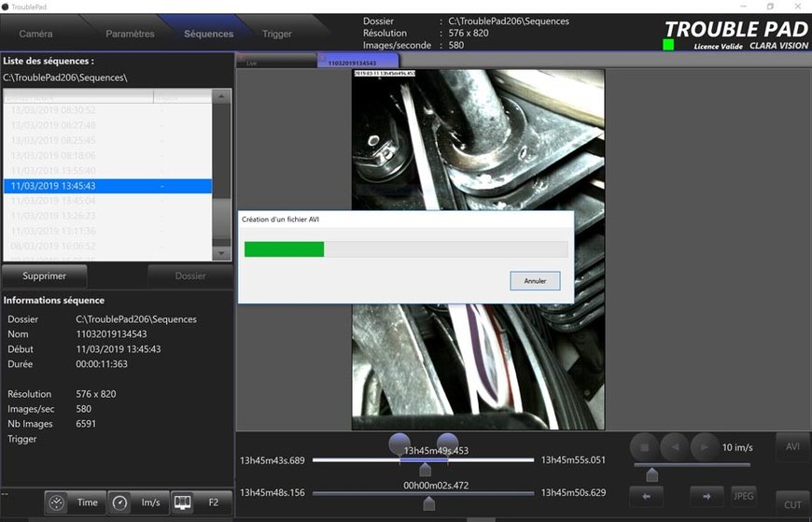The width and height of the screenshot is (812, 522).
Task: Select the 11032019134543 sequence tab
Action: (x=357, y=62)
